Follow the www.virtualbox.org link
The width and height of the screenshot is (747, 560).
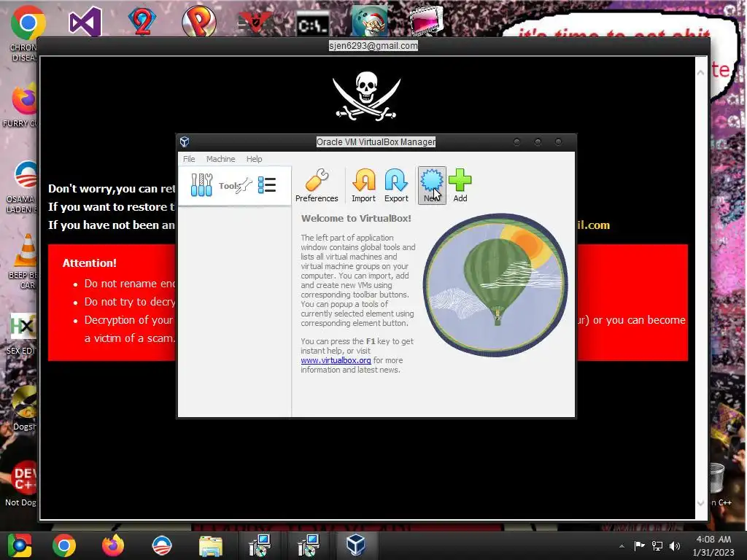(336, 360)
